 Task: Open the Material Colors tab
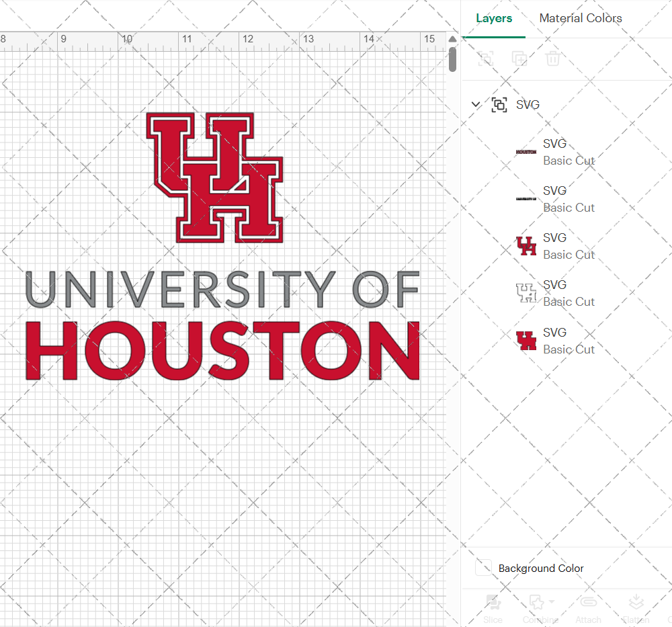581,18
